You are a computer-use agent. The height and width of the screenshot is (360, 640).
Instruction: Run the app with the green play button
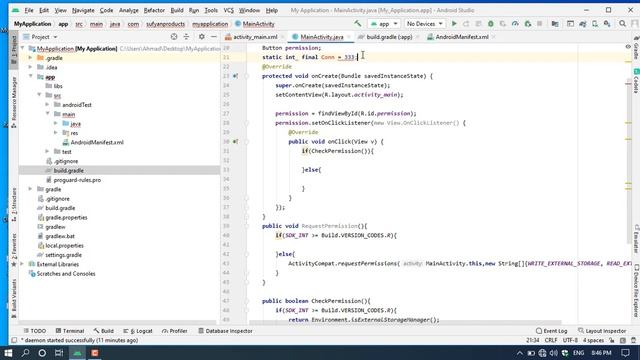tap(454, 24)
